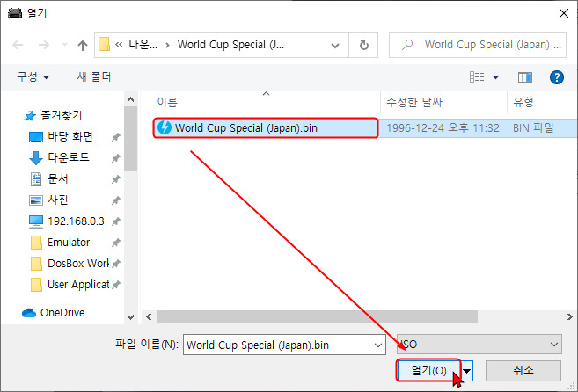Open 192.168.0.3 network location
The image size is (578, 392).
[x=76, y=221]
